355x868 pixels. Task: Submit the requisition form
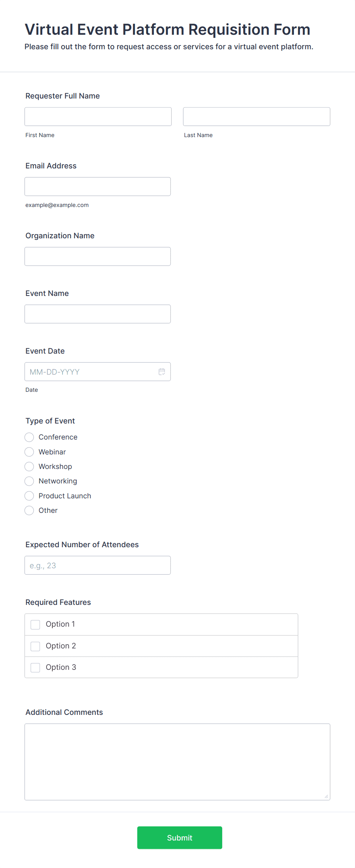180,838
